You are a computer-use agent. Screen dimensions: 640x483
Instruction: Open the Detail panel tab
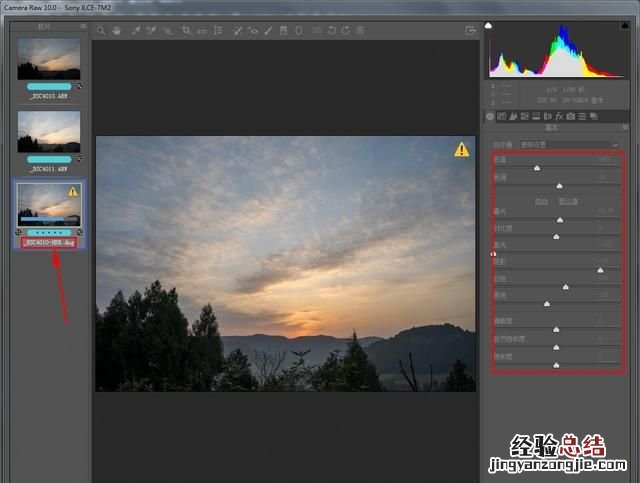pos(513,117)
